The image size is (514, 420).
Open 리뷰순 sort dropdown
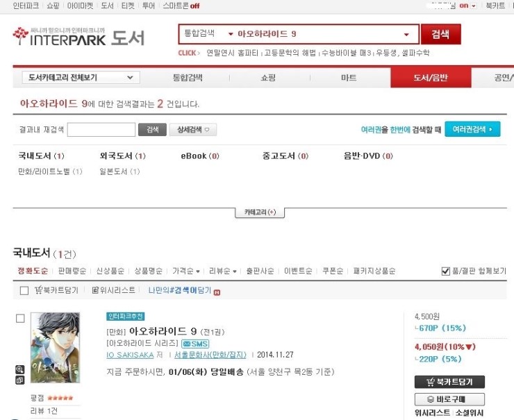tap(222, 271)
